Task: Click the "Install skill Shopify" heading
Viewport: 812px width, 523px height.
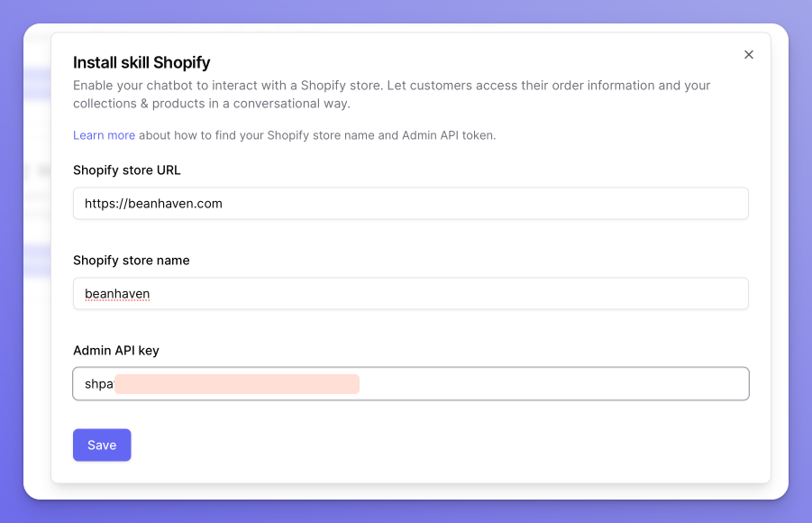Action: (x=141, y=63)
